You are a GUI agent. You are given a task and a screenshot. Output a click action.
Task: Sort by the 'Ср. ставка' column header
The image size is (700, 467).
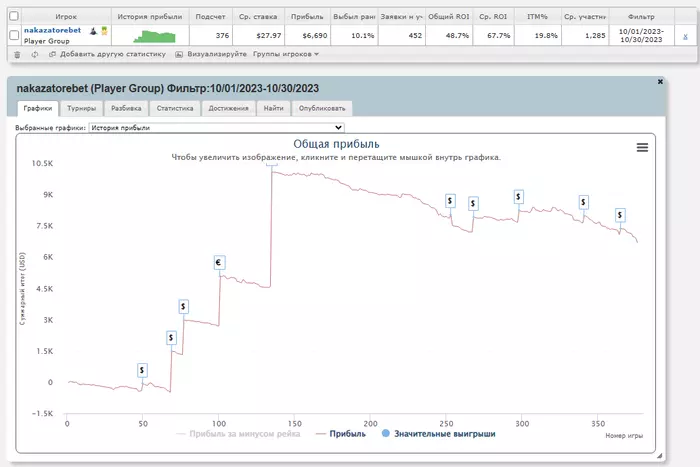coord(258,17)
